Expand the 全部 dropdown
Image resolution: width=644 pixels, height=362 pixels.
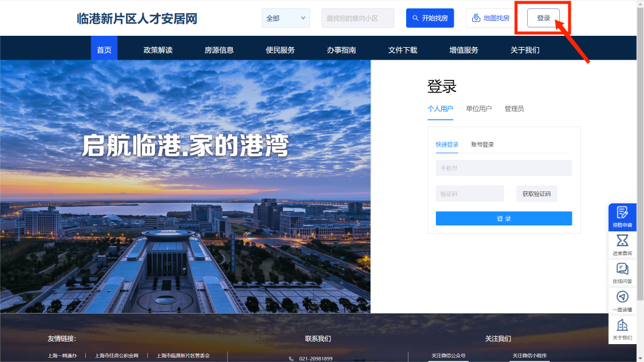point(286,18)
